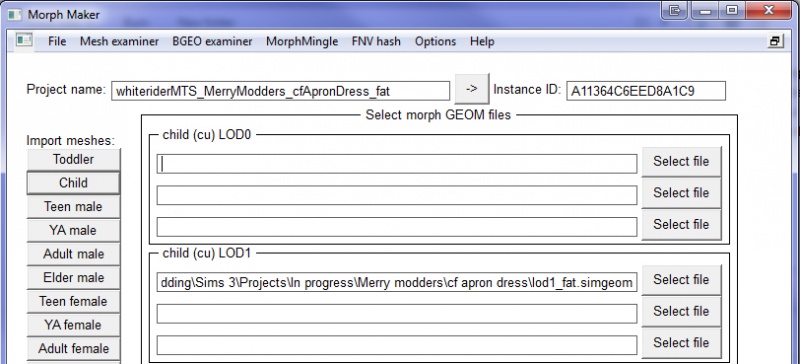Screen dimensions: 800x364
Task: Import Toddler meshes
Action: click(x=73, y=159)
